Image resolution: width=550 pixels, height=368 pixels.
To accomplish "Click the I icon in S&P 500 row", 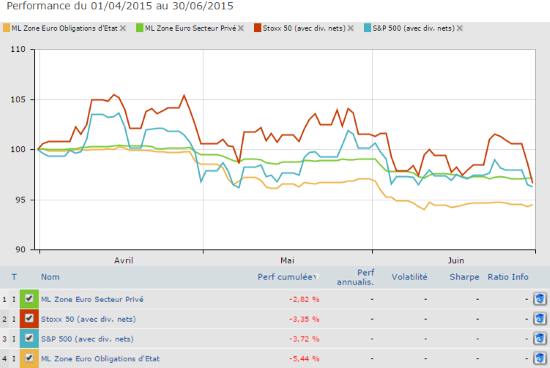I will tap(14, 339).
